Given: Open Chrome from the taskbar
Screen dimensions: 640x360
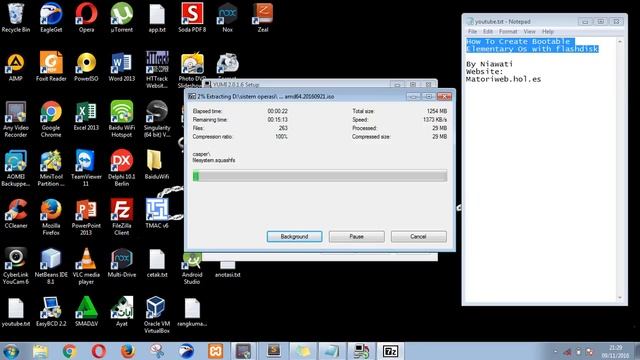Looking at the screenshot, I should coord(69,351).
